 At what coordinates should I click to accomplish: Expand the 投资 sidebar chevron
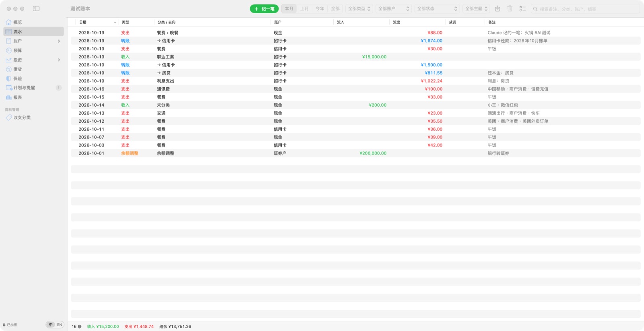click(x=59, y=60)
